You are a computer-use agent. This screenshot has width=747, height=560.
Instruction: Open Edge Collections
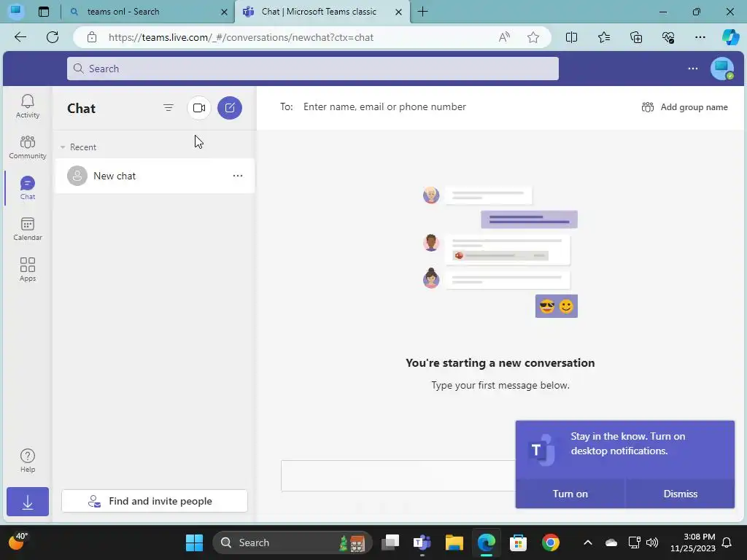[x=636, y=37]
